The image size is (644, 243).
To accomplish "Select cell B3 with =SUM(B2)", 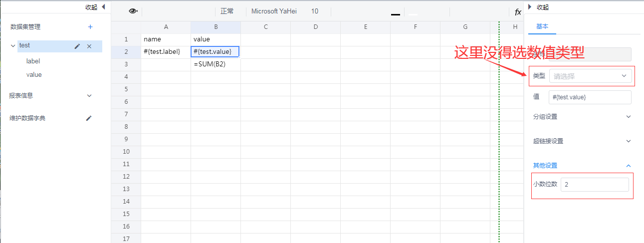I will 215,64.
